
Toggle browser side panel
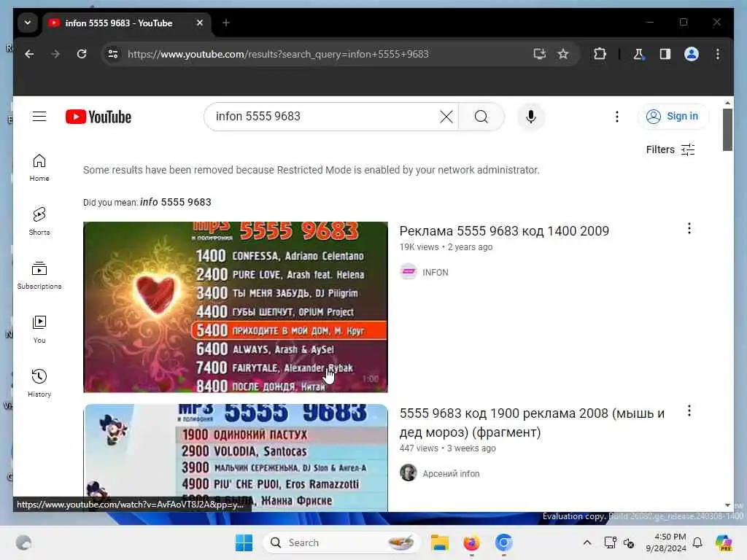pyautogui.click(x=665, y=54)
